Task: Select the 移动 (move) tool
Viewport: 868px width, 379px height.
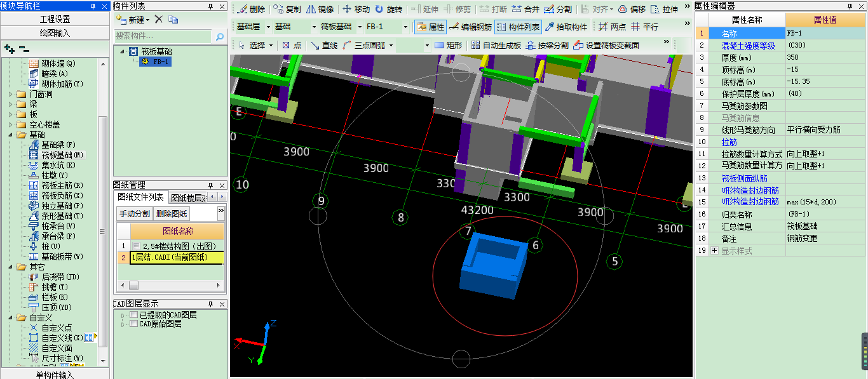Action: tap(356, 10)
